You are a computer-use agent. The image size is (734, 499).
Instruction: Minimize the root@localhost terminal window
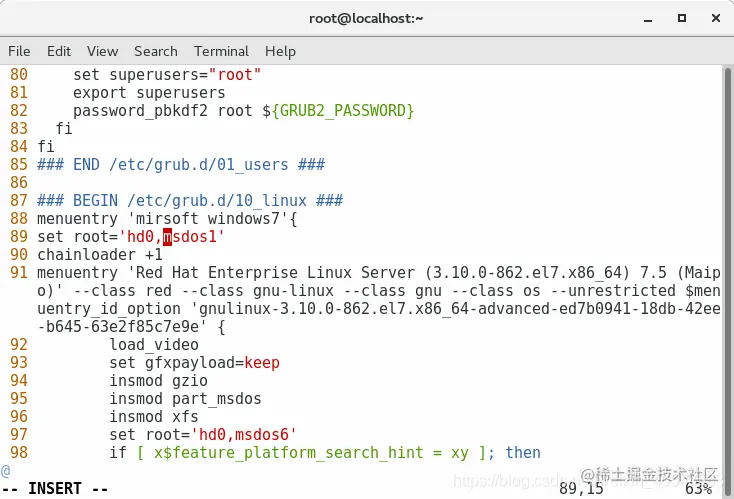coord(648,19)
